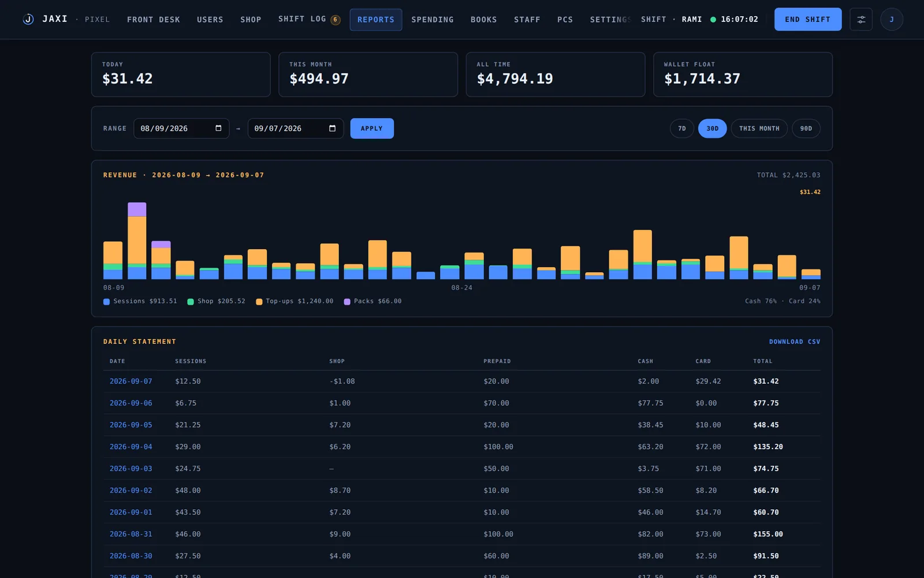Go to the Books tab
This screenshot has height=578, width=924.
point(484,20)
